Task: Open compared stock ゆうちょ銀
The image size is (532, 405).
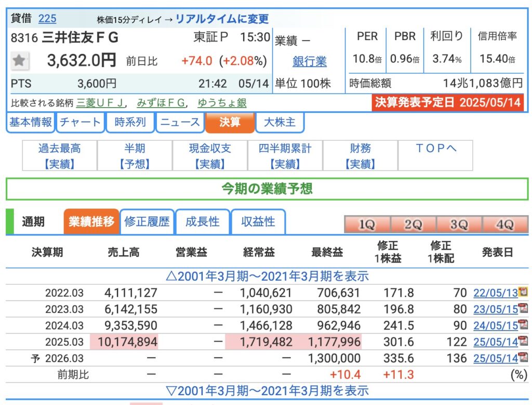Action: coord(222,103)
